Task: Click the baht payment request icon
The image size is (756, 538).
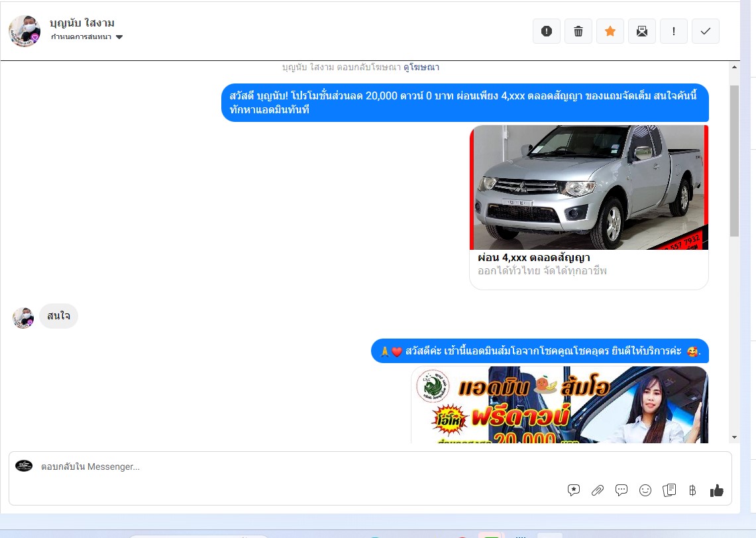Action: pyautogui.click(x=692, y=490)
